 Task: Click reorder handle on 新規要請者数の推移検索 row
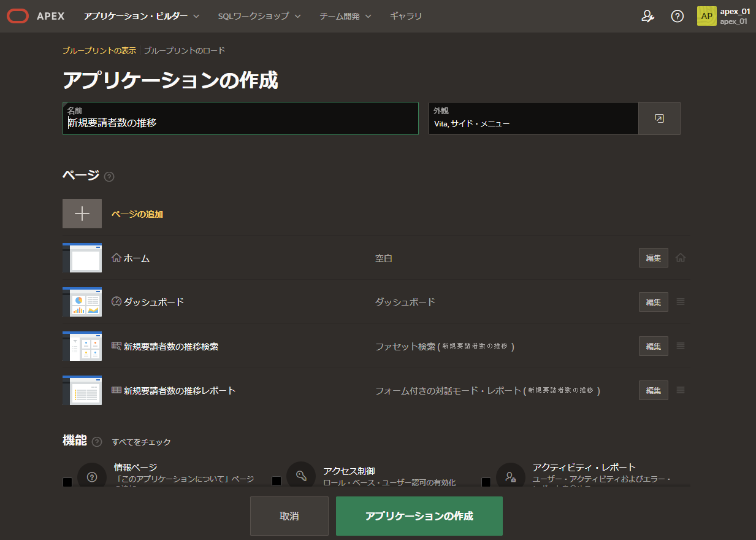680,345
